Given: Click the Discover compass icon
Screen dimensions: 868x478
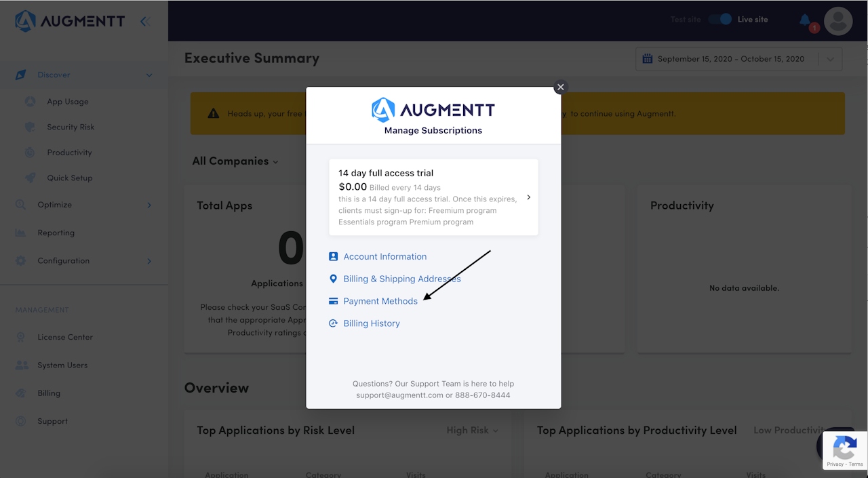Looking at the screenshot, I should (x=21, y=75).
